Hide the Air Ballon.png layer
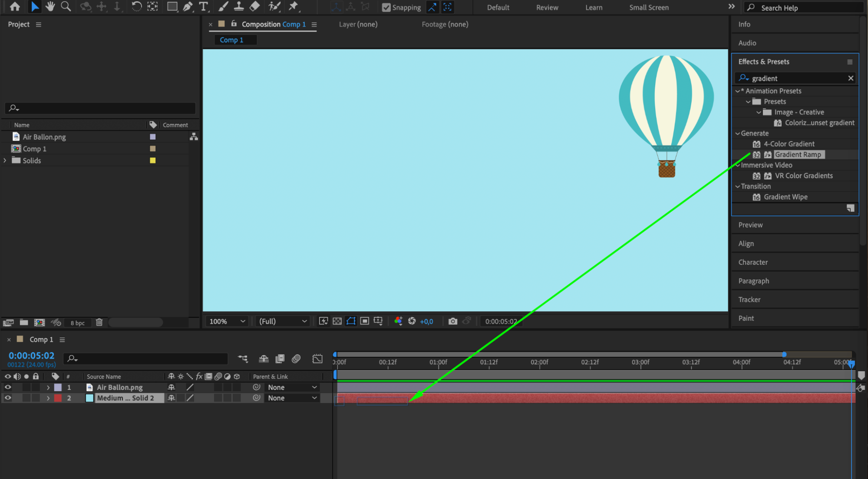Screen dimensions: 868x479 8,387
